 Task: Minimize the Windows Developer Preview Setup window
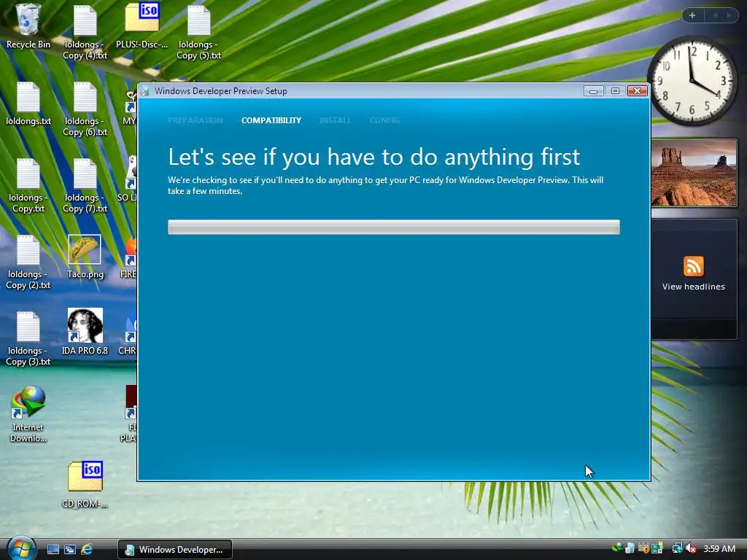[593, 91]
